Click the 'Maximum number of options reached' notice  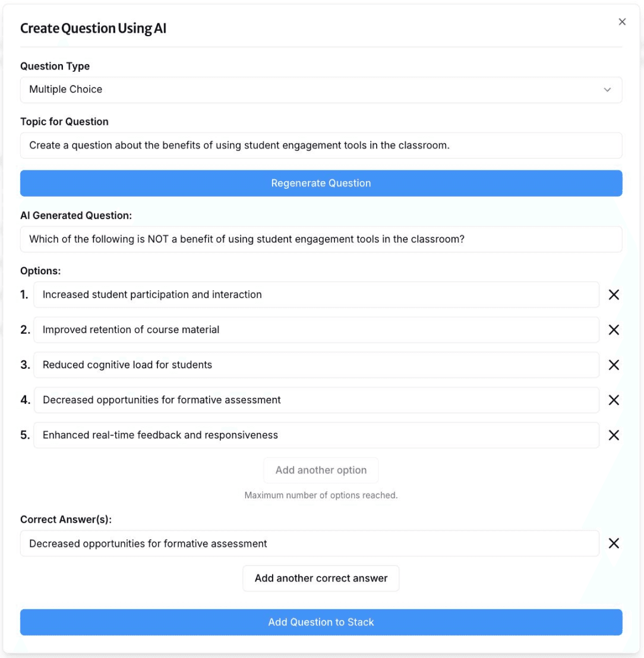pos(321,493)
